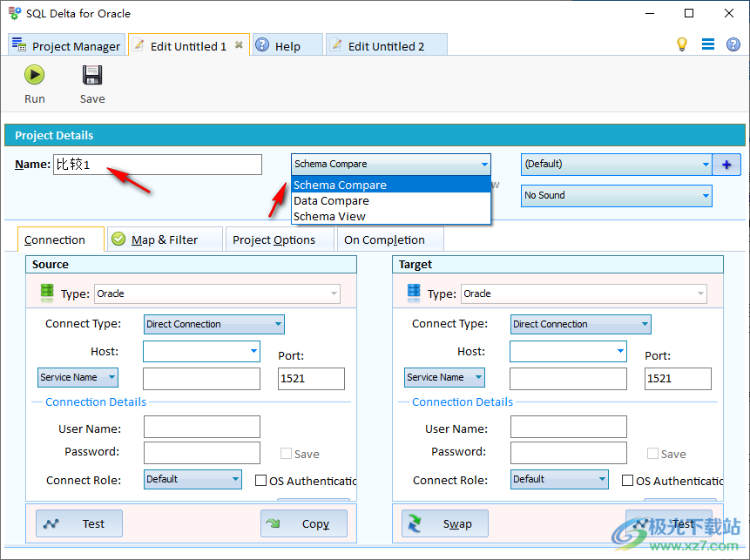
Task: Open the Target Type Oracle dropdown
Action: click(584, 293)
